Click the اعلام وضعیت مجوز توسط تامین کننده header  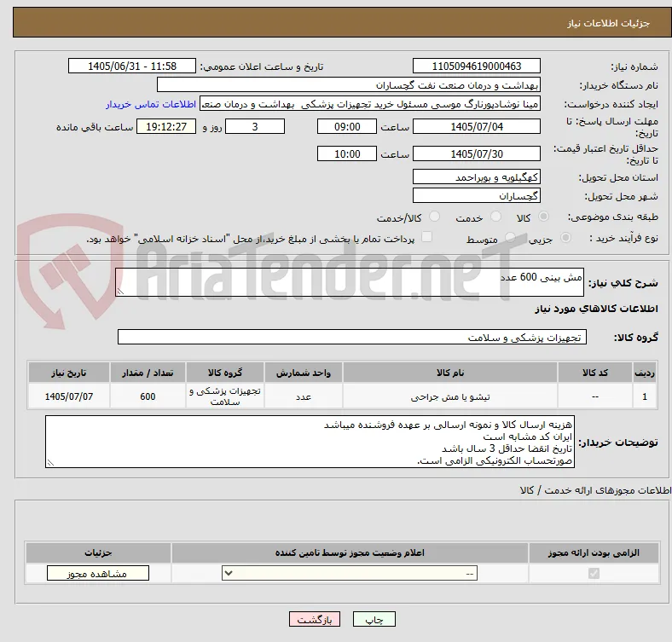[x=350, y=552]
